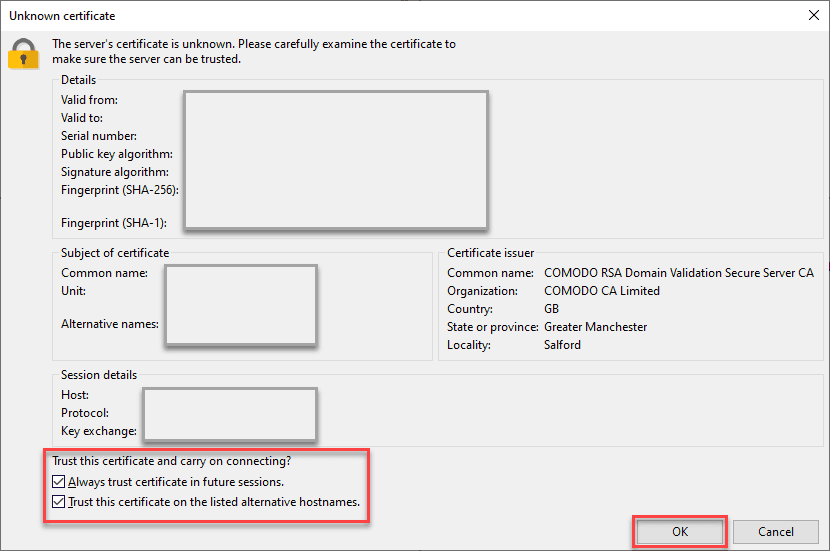Close the Unknown certificate dialog

(814, 15)
